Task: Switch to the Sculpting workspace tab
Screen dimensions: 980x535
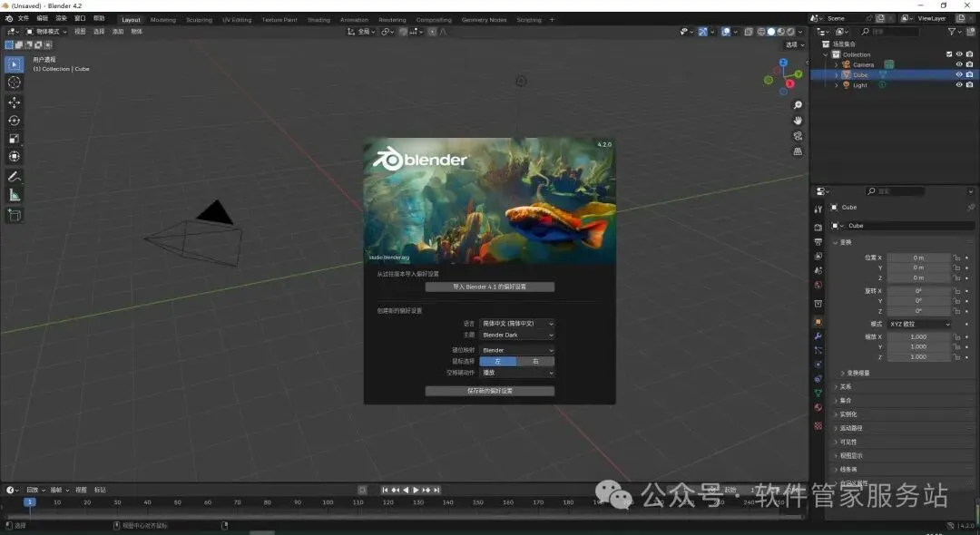Action: pyautogui.click(x=200, y=20)
